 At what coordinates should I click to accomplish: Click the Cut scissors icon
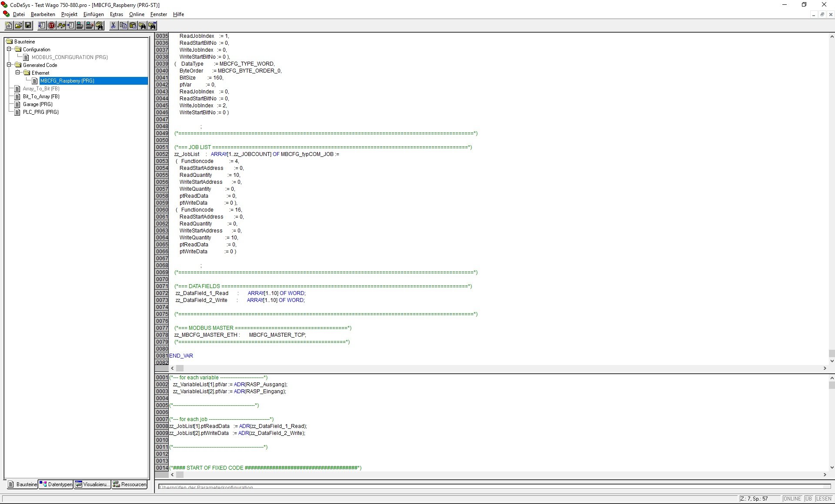114,26
